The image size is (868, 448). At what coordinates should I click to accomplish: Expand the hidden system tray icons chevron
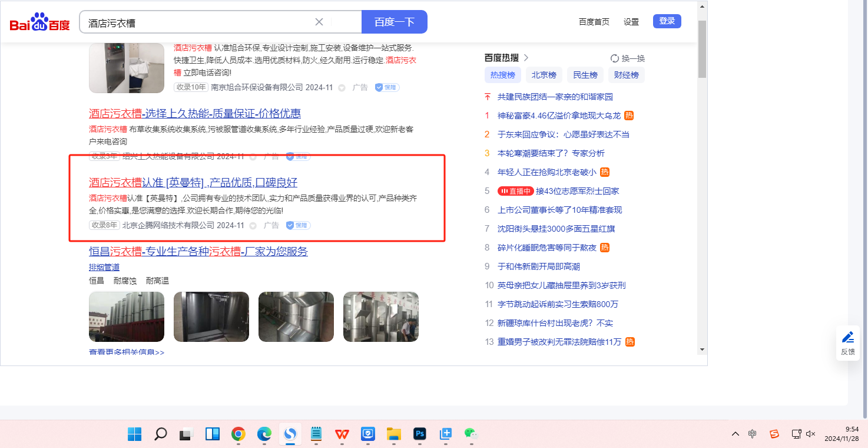coord(736,434)
